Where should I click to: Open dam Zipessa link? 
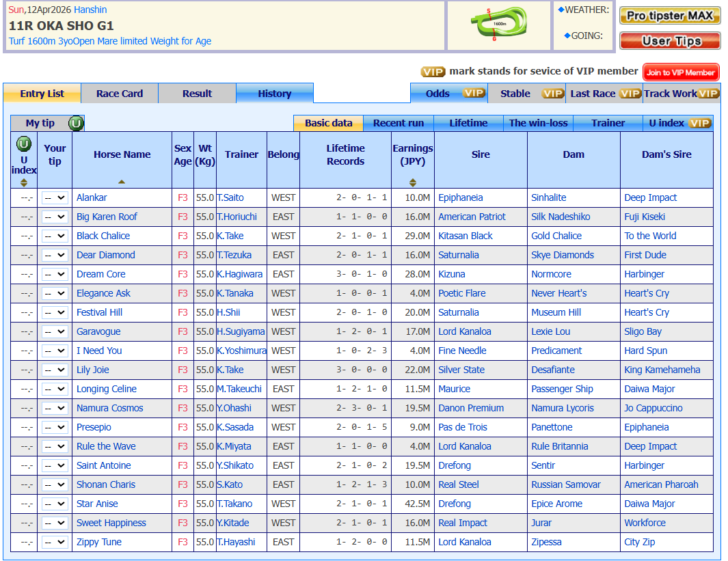tap(546, 542)
